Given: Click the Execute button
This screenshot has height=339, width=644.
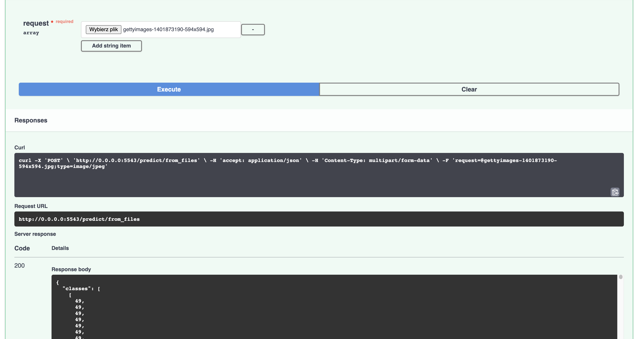Looking at the screenshot, I should click(x=169, y=89).
